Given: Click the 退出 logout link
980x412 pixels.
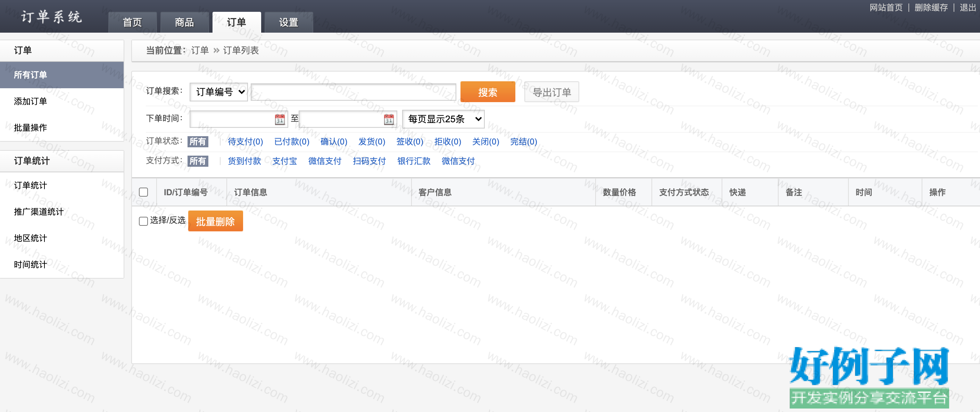Looking at the screenshot, I should 967,8.
